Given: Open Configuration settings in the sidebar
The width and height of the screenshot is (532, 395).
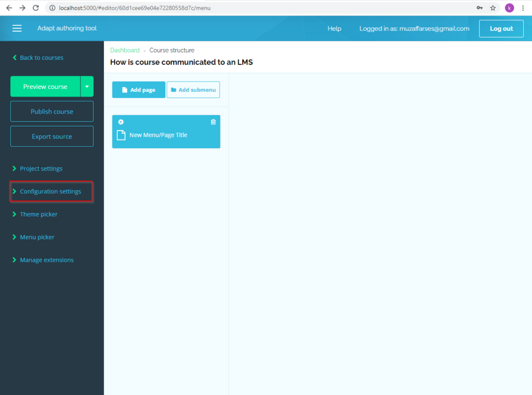Looking at the screenshot, I should pyautogui.click(x=51, y=192).
